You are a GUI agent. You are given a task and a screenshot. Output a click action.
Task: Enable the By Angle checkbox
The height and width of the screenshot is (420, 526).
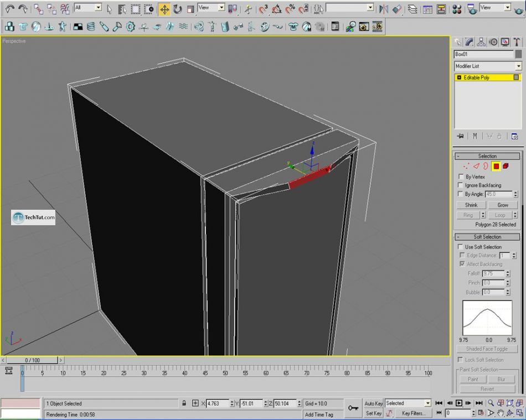pyautogui.click(x=461, y=194)
